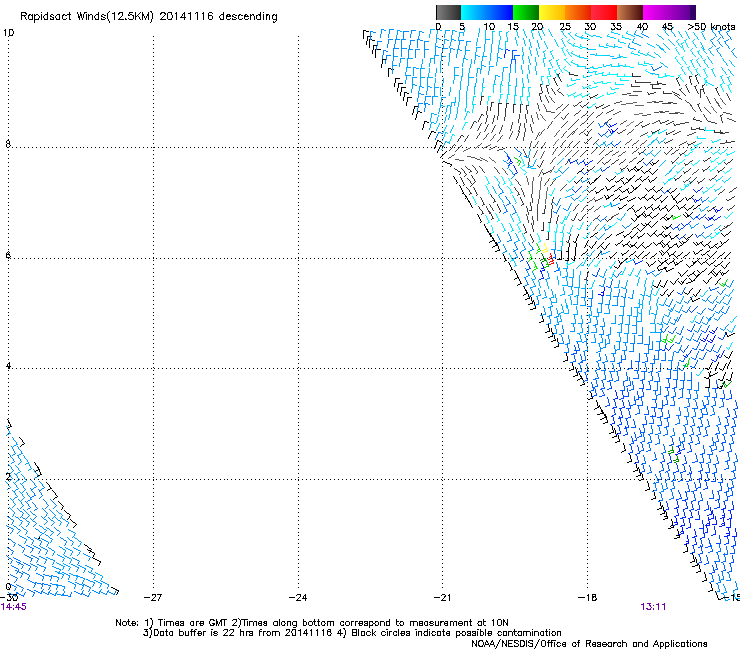Screen dimensions: 740x650
Task: Click the '4' latitude axis label
Action: click(8, 366)
